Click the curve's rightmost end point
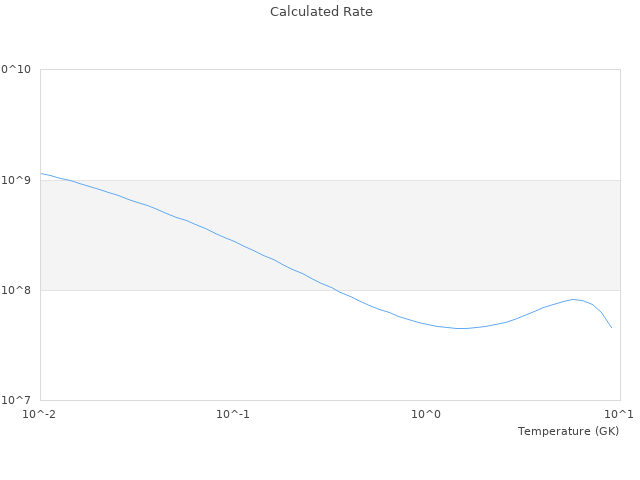 point(611,327)
